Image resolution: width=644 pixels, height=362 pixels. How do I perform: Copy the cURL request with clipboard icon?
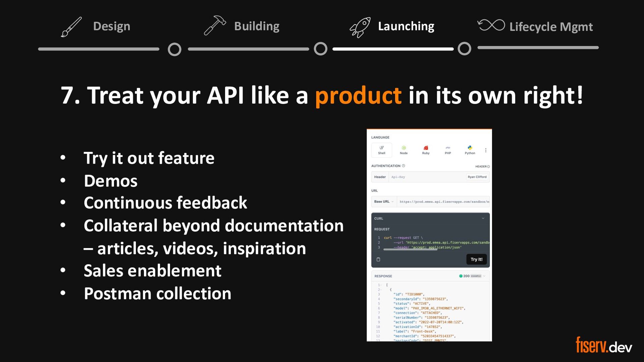pyautogui.click(x=378, y=259)
